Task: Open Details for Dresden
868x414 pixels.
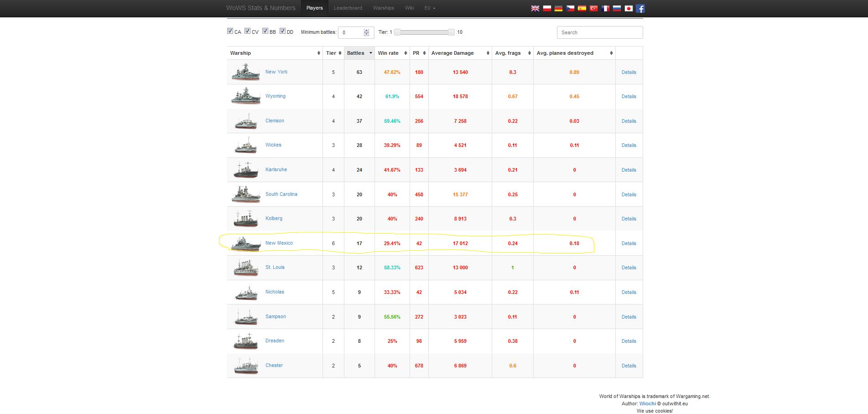Action: (x=629, y=341)
